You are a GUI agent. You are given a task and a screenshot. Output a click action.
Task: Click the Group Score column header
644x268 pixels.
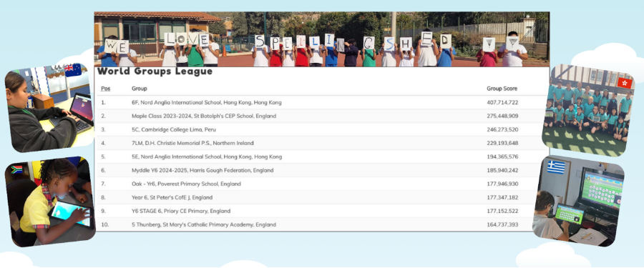click(502, 89)
